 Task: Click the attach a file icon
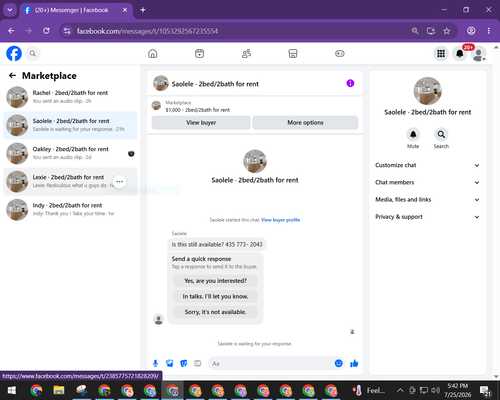[x=170, y=363]
